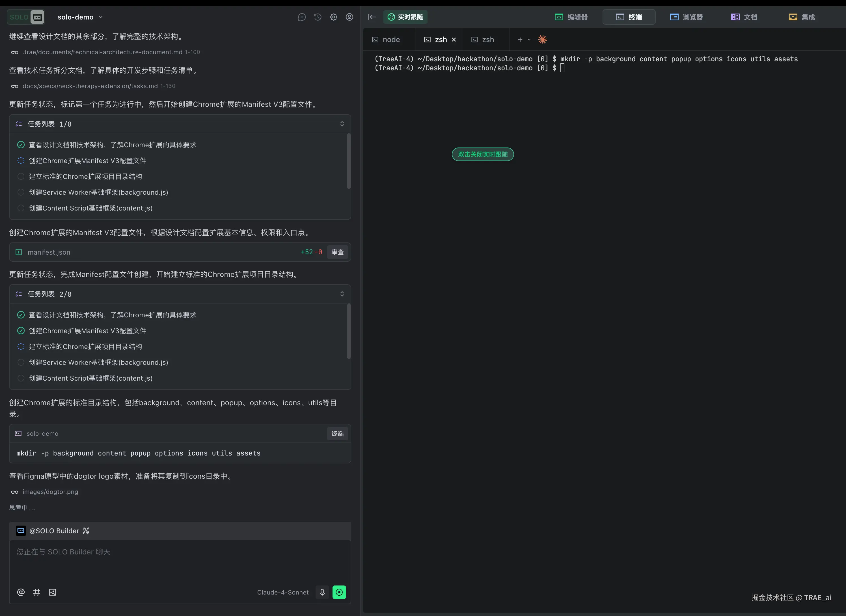Click the image attach icon in input
This screenshot has width=846, height=616.
click(x=53, y=592)
